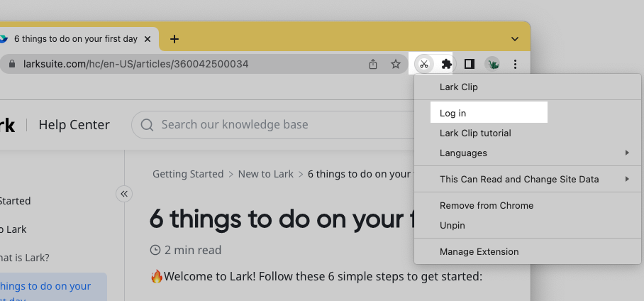Image resolution: width=644 pixels, height=301 pixels.
Task: Click the Lark Clip scissors extension icon
Action: [423, 64]
